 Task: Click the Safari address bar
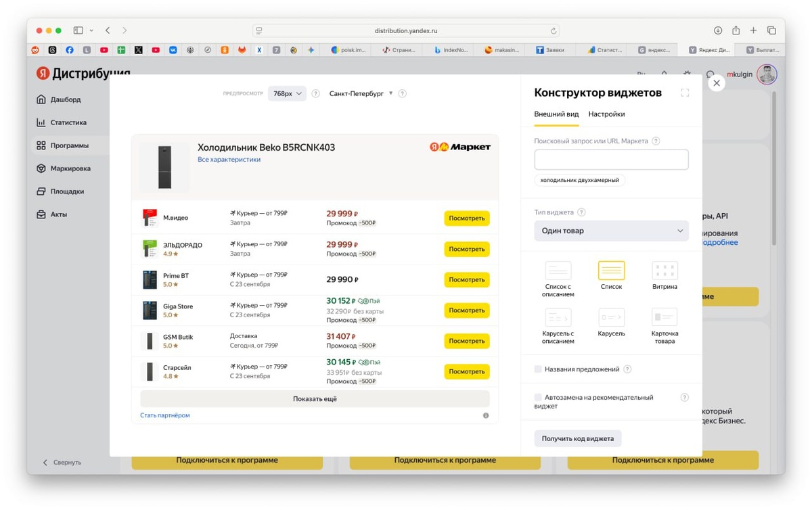point(406,31)
